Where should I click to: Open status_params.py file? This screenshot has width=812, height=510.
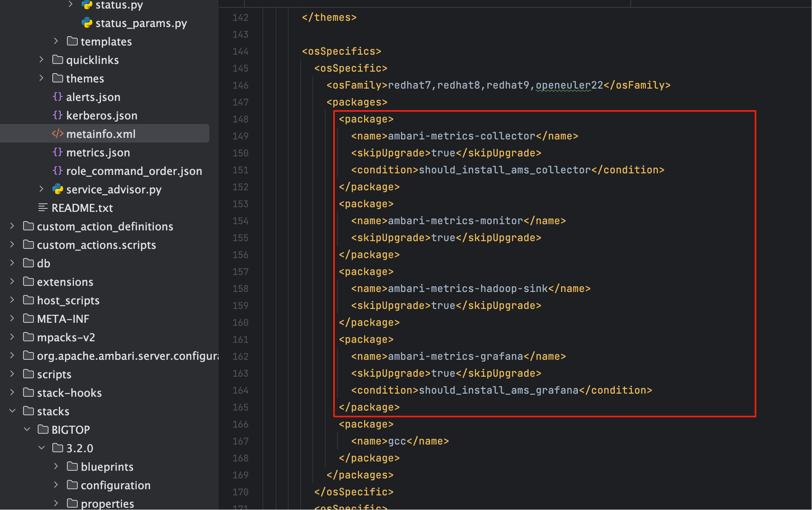tap(141, 23)
